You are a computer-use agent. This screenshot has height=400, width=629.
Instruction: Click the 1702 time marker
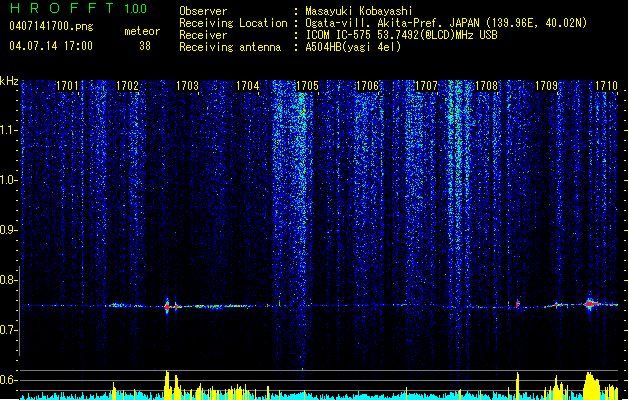coord(127,86)
